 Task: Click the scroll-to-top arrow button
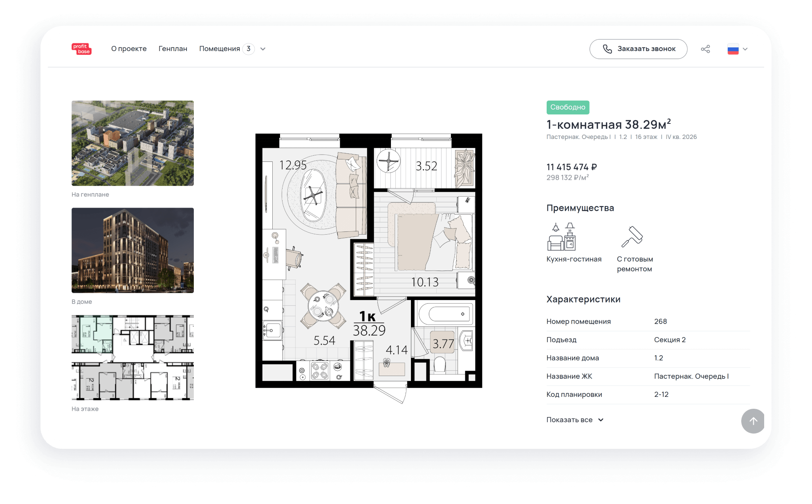pos(753,421)
